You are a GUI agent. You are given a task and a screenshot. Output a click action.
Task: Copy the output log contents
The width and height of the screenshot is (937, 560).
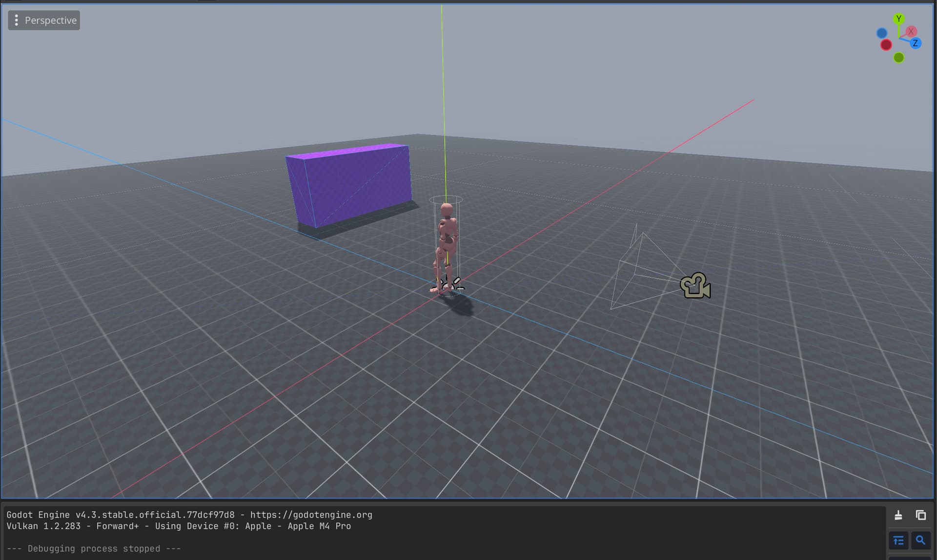click(921, 515)
